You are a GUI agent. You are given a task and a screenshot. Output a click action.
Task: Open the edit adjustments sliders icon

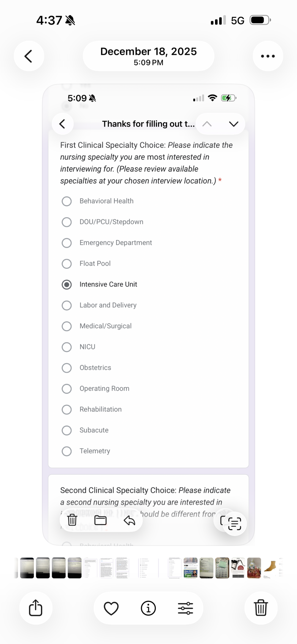(185, 608)
